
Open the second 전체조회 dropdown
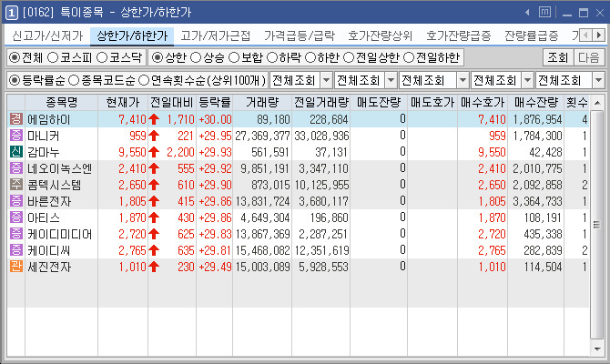pos(365,80)
